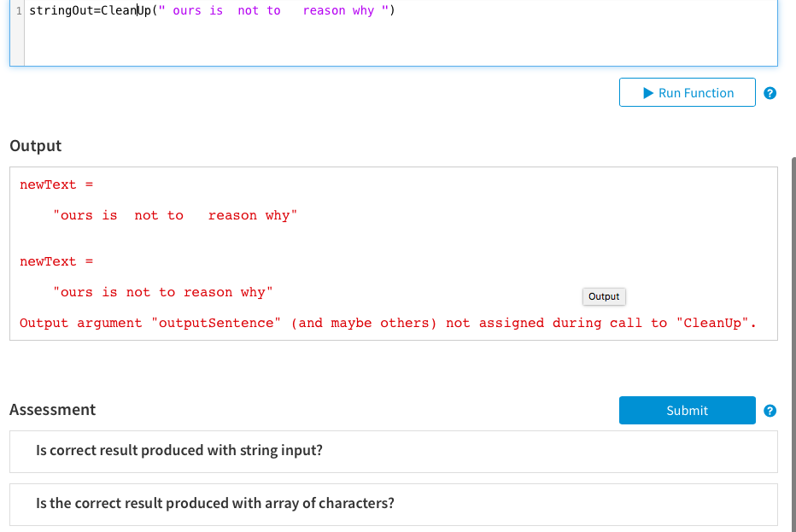Open help via question mark beside Submit
This screenshot has width=796, height=532.
[x=770, y=411]
